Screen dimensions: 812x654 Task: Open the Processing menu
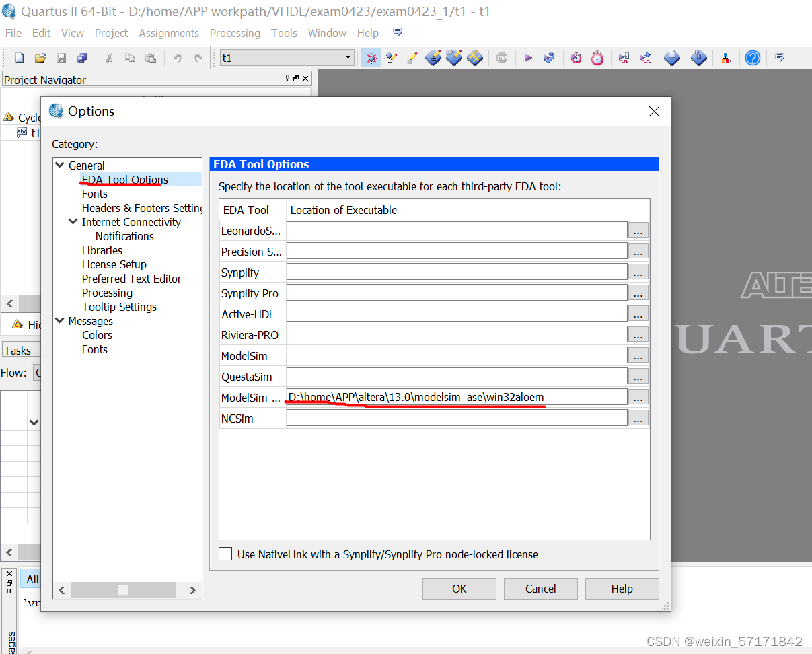pyautogui.click(x=235, y=33)
